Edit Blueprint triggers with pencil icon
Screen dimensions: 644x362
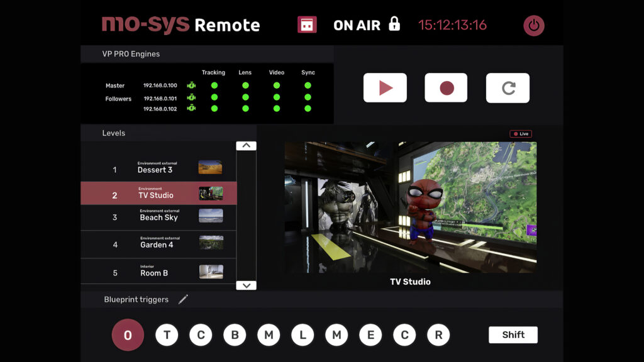click(183, 299)
